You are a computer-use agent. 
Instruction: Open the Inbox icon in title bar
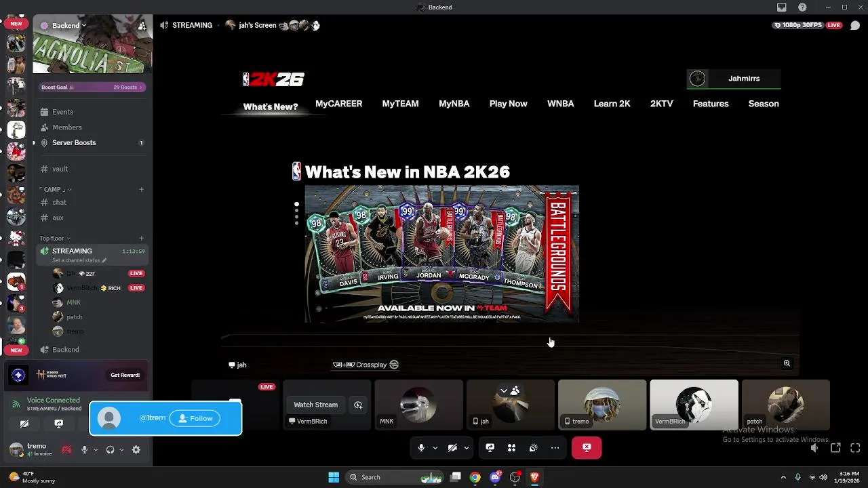[782, 7]
